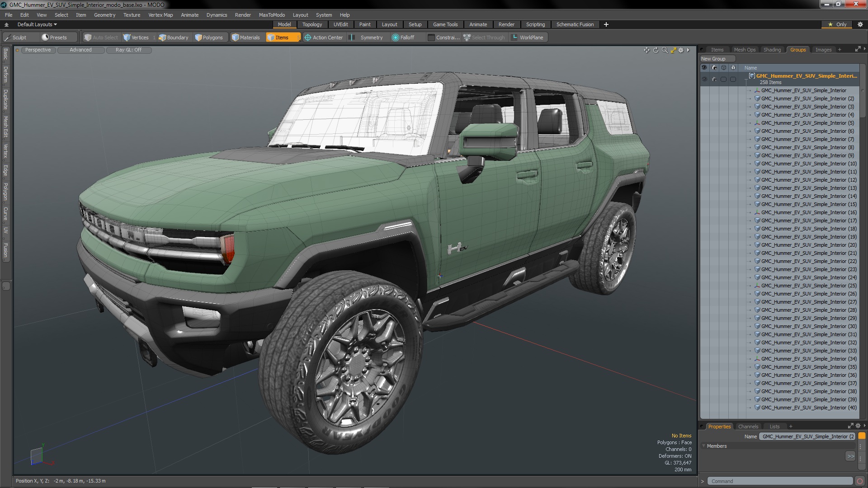Click the orange color tag beside the Name field
This screenshot has width=868, height=488.
[862, 436]
